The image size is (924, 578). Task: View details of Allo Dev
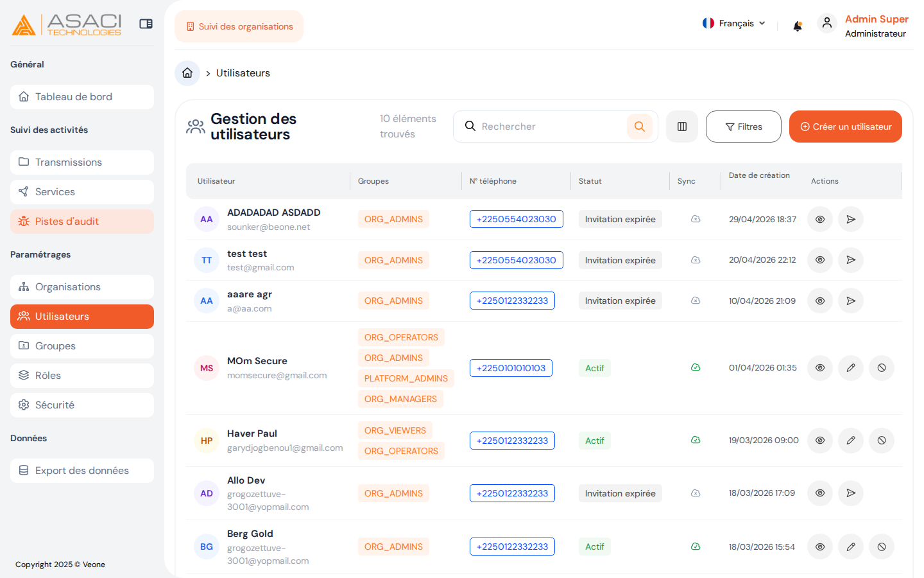click(x=820, y=493)
